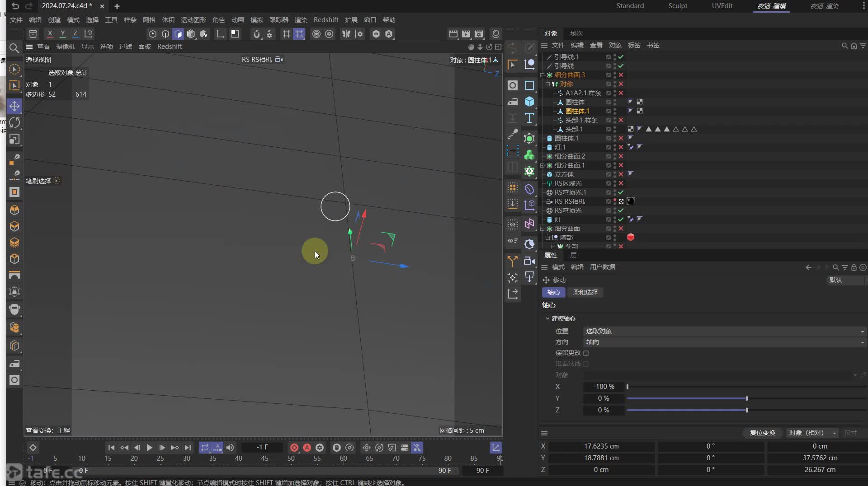Expand 细分曲面.1 tree node
Viewport: 868px width, 486px height.
pos(542,165)
